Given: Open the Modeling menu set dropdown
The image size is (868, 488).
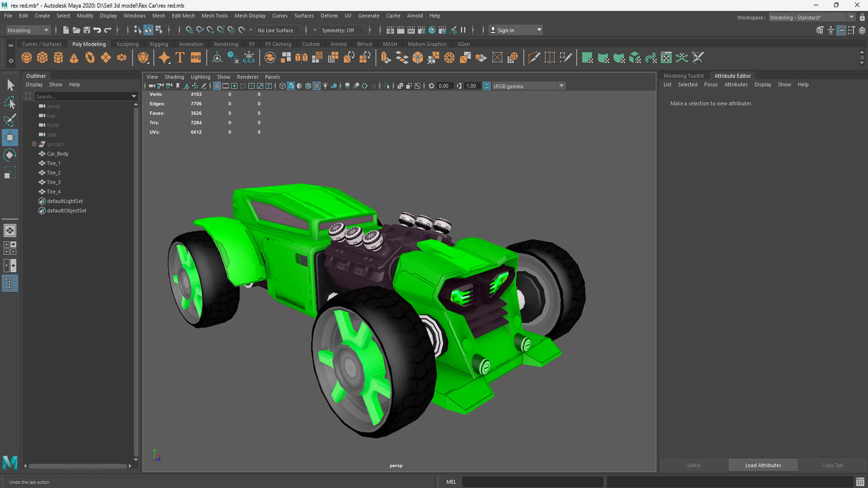Looking at the screenshot, I should (x=28, y=30).
